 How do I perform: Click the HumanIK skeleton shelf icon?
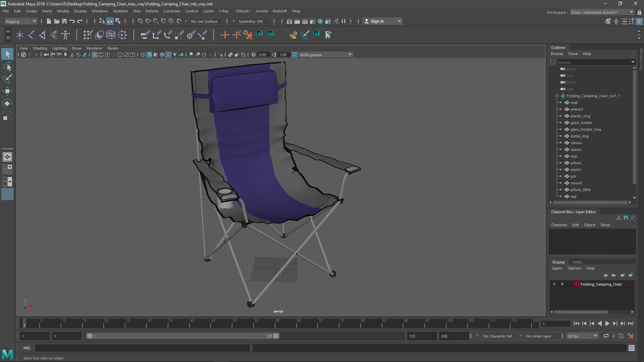[65, 35]
